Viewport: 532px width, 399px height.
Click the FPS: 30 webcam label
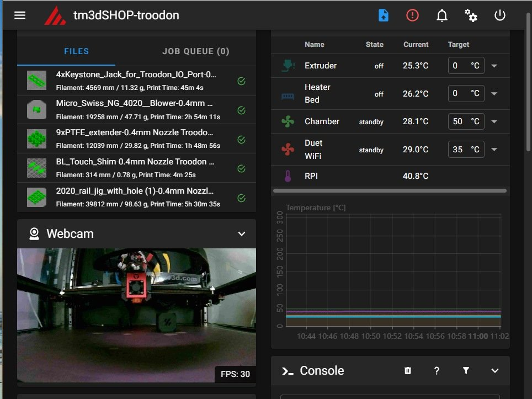click(x=235, y=374)
